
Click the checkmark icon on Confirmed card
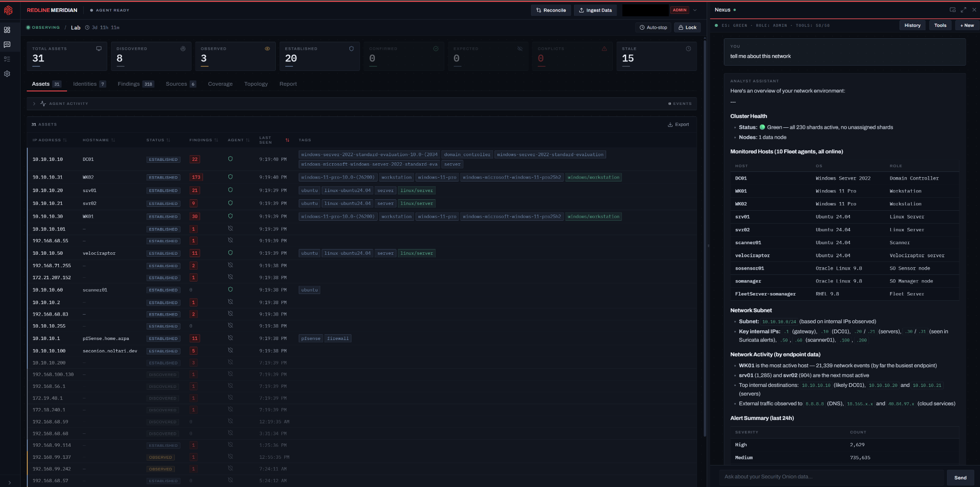436,48
